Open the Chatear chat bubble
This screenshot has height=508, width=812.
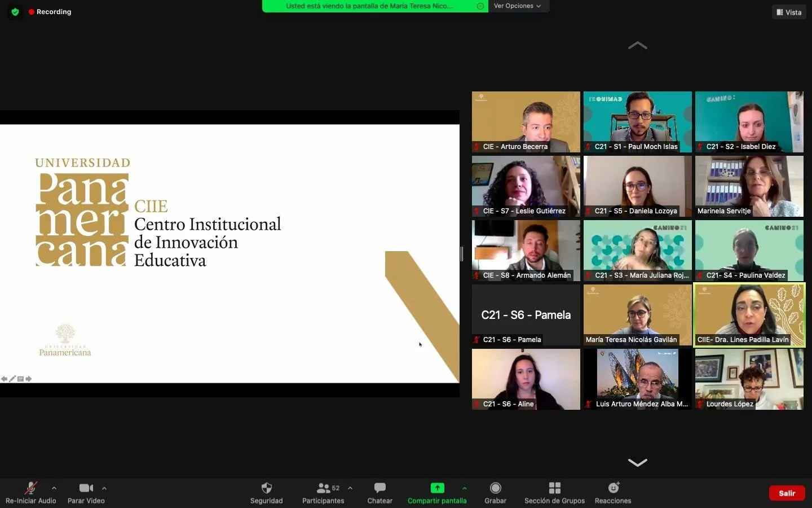(x=380, y=488)
